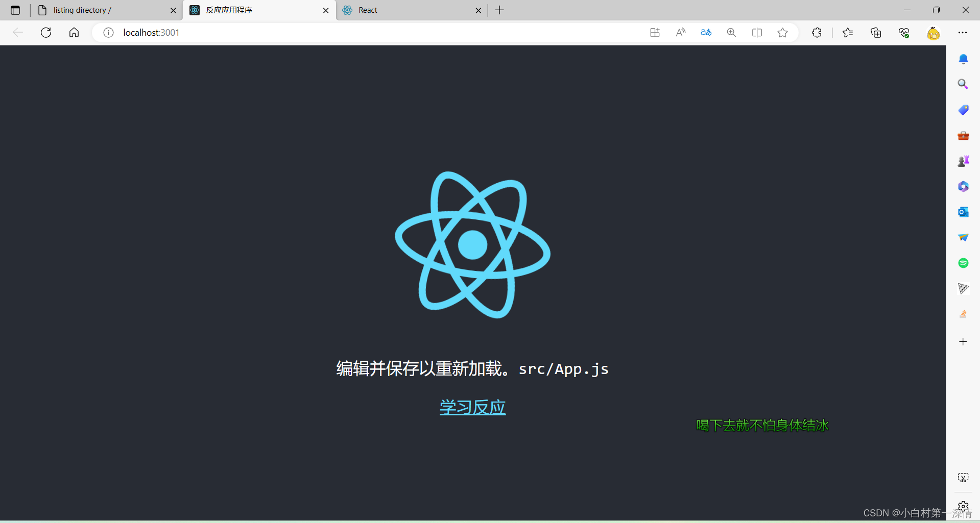Image resolution: width=980 pixels, height=523 pixels.
Task: Click the browser back arrow
Action: tap(18, 33)
